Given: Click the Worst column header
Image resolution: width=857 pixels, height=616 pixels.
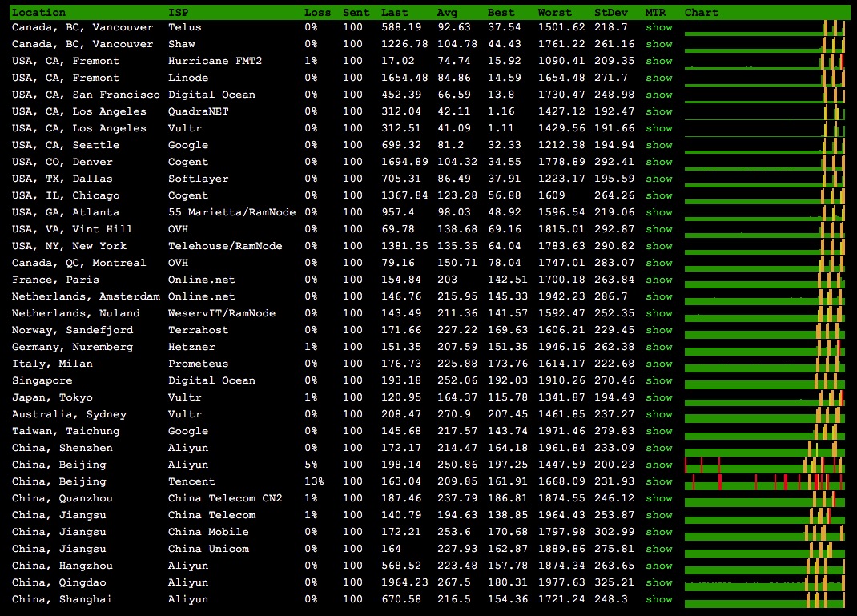Looking at the screenshot, I should click(555, 12).
